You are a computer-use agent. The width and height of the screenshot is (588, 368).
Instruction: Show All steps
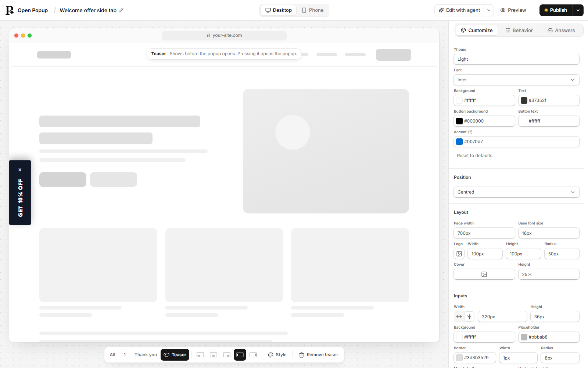pyautogui.click(x=112, y=355)
